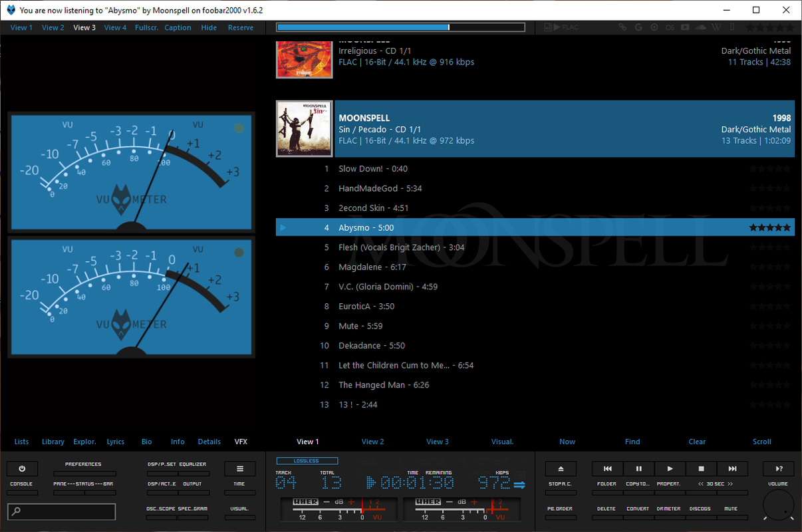Click in the search input field

[61, 511]
